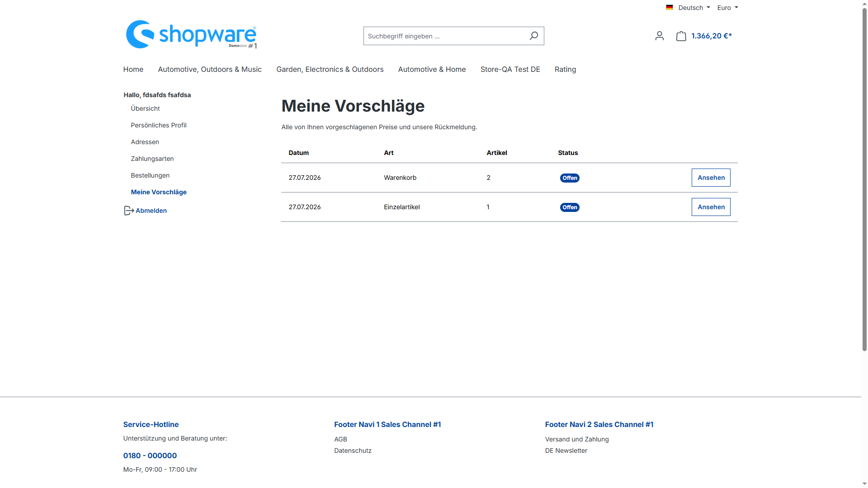Click the Abmelden logout icon
The height and width of the screenshot is (488, 868).
pyautogui.click(x=129, y=211)
